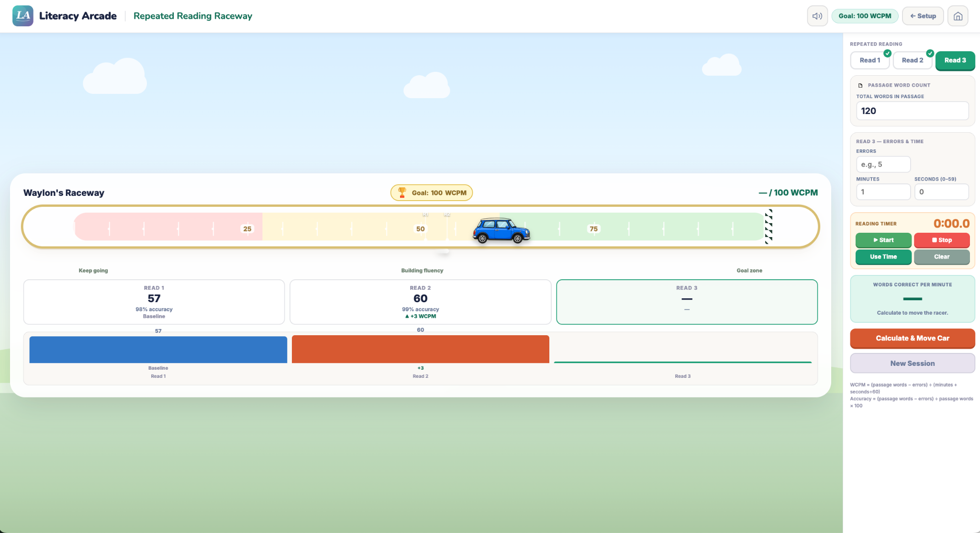Viewport: 980px width, 533px height.
Task: Click the +3 WCPM gain text
Action: [421, 316]
